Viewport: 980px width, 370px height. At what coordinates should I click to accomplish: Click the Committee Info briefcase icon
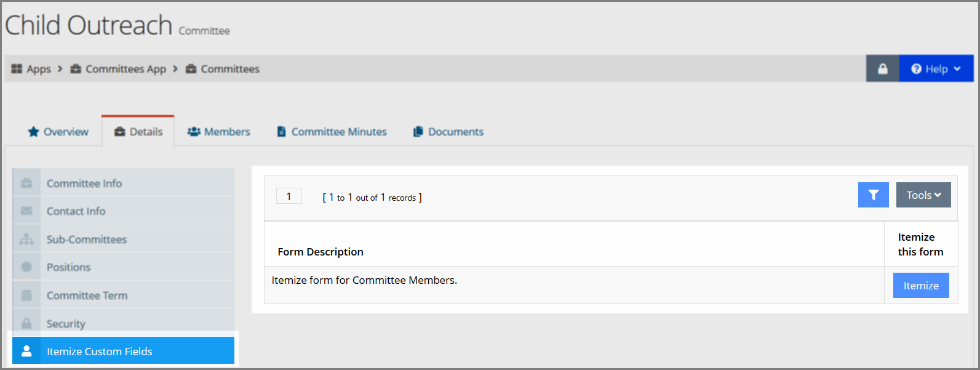click(26, 183)
